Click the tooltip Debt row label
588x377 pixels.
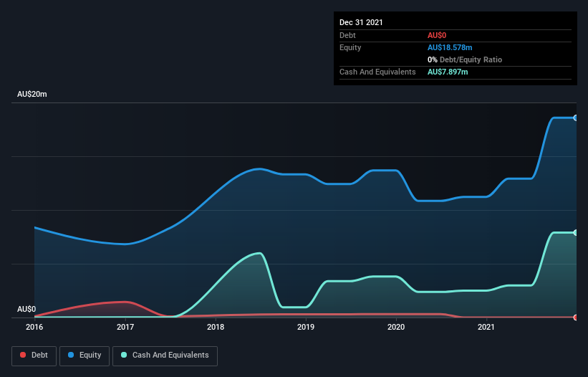347,35
